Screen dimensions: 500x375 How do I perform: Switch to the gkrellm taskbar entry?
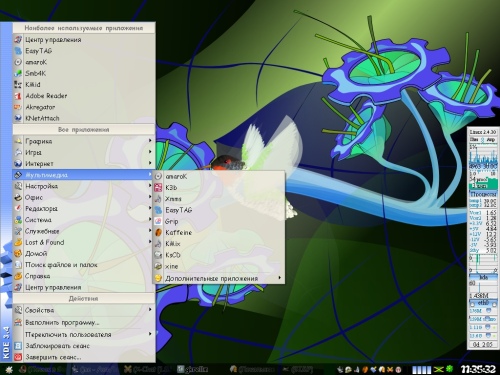coord(193,369)
